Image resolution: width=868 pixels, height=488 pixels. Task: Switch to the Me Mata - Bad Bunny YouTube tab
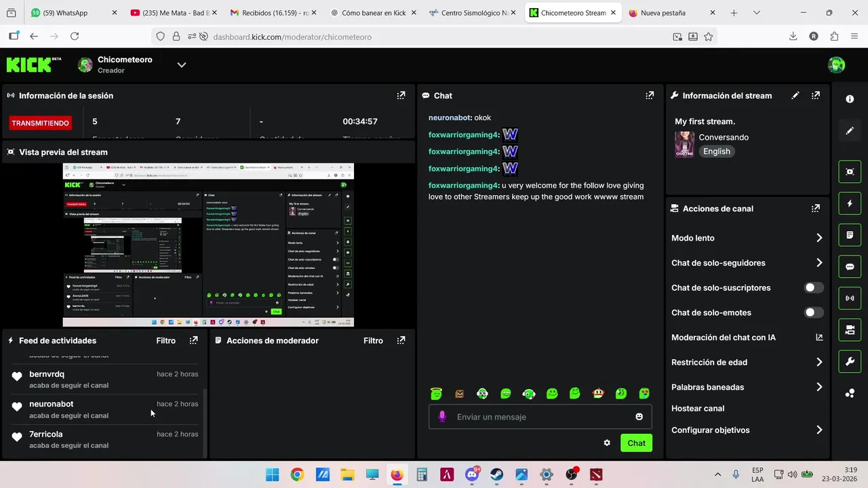(174, 13)
